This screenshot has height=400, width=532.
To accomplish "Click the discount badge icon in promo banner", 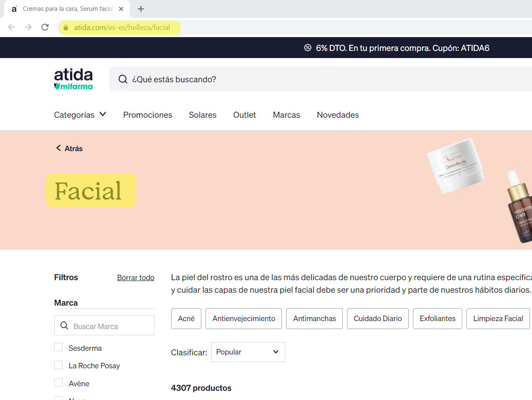I will [x=308, y=48].
